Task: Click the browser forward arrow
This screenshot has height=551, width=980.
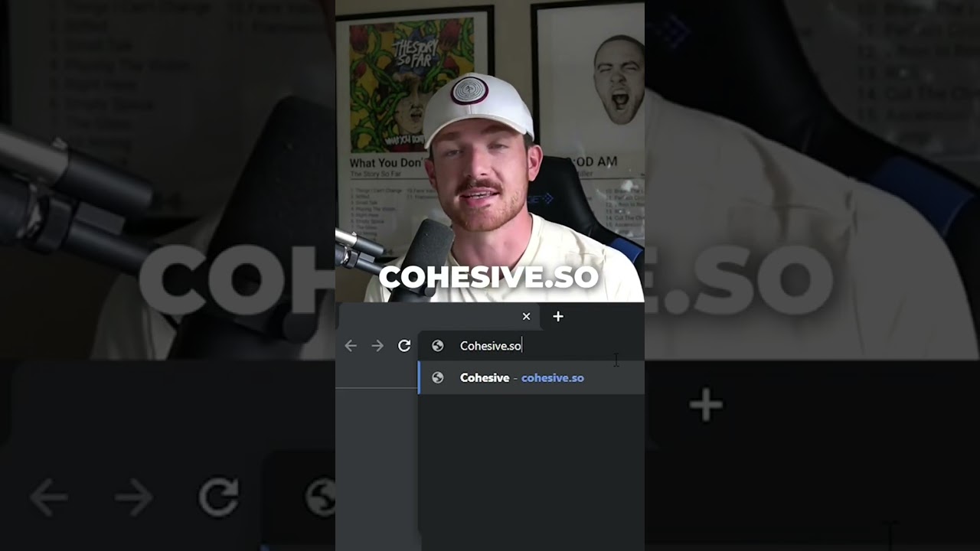Action: pos(377,346)
